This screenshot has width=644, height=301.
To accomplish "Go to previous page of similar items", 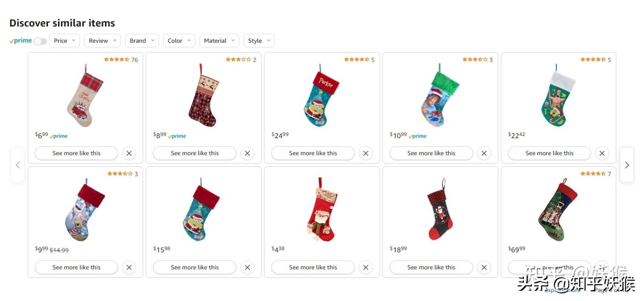I will tap(18, 165).
